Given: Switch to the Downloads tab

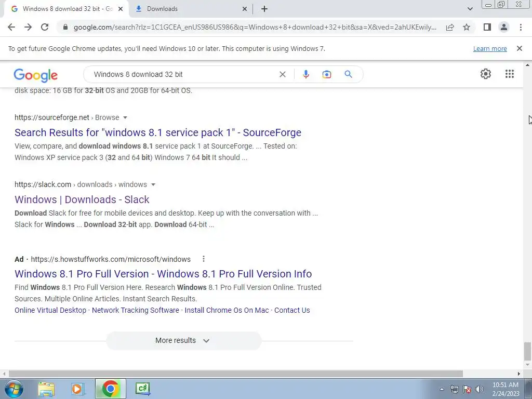Looking at the screenshot, I should (191, 9).
